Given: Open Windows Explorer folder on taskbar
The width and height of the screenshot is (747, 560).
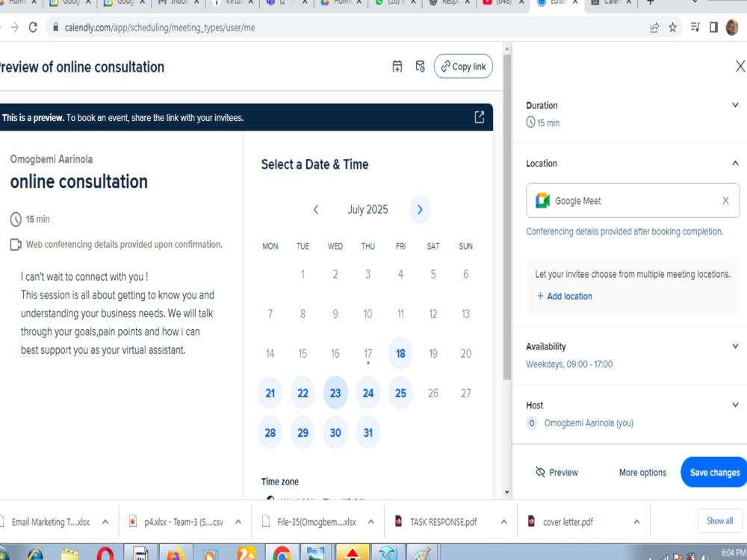Looking at the screenshot, I should click(70, 554).
